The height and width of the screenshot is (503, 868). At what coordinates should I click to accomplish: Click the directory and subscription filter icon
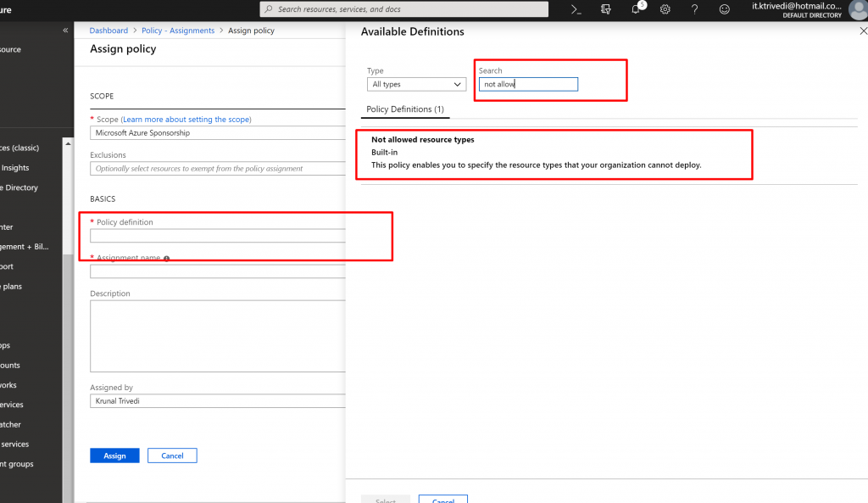(x=606, y=9)
